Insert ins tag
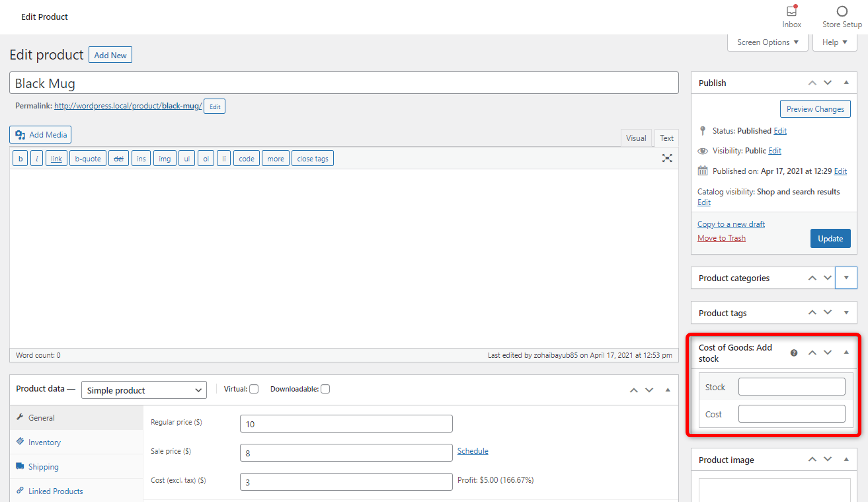Image resolution: width=868 pixels, height=502 pixels. click(141, 159)
